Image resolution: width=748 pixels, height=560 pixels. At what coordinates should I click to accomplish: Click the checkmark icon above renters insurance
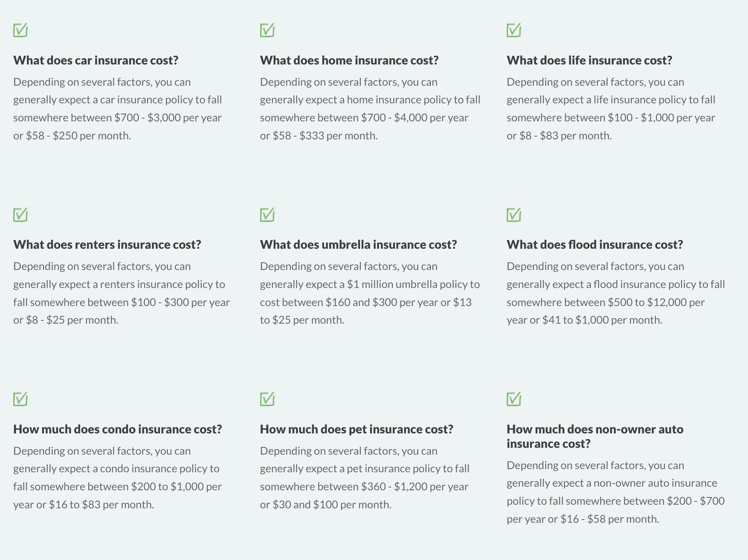tap(20, 215)
